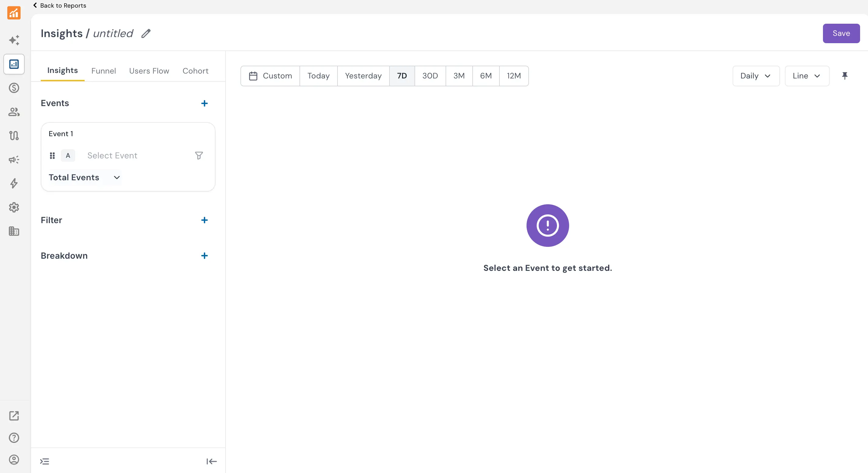Switch to the Cohort tab
The height and width of the screenshot is (473, 868).
click(195, 71)
